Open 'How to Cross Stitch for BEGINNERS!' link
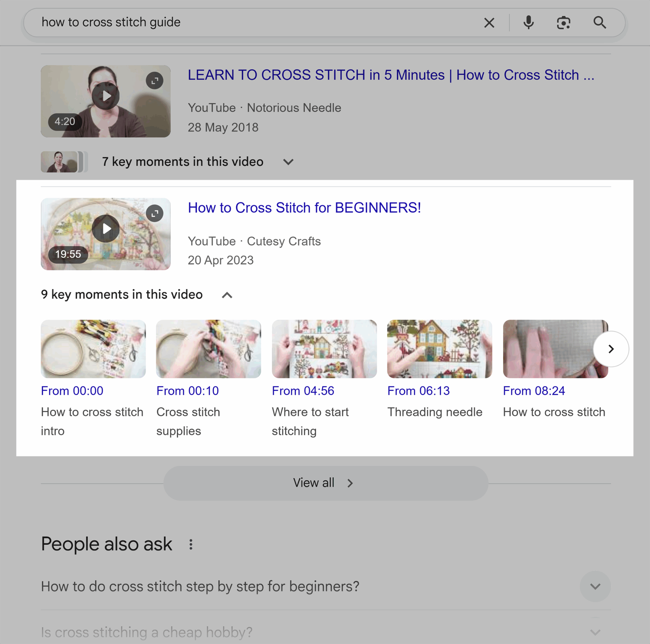This screenshot has height=644, width=650. click(x=304, y=208)
